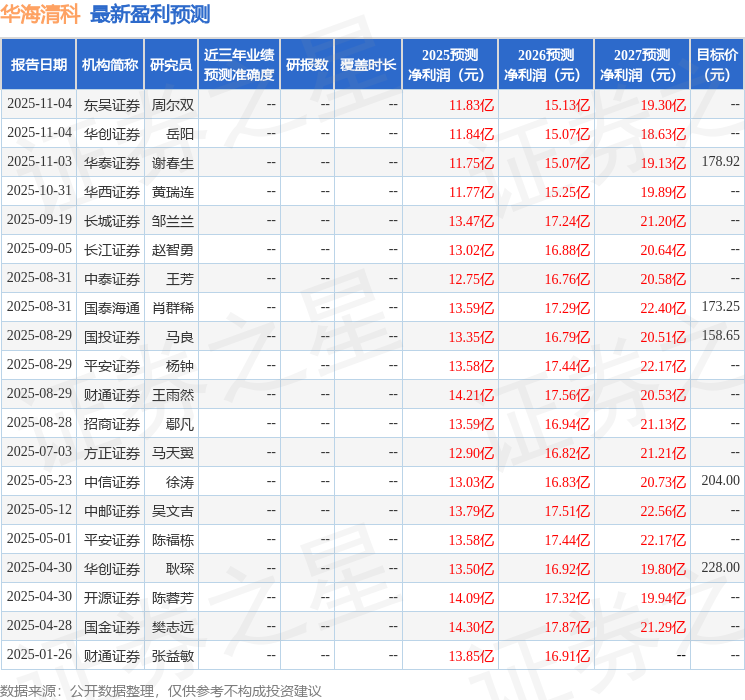
Task: Select the 开源证券 institution cell
Action: coord(112,598)
